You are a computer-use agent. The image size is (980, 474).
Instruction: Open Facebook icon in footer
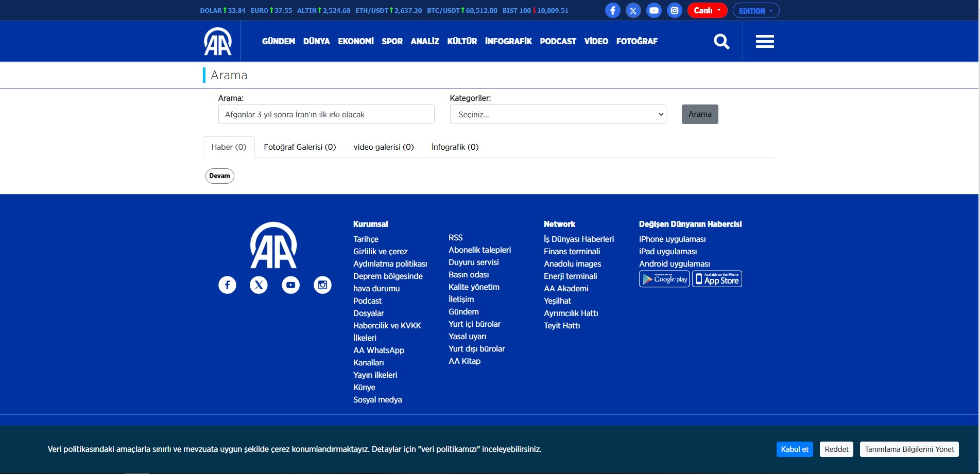point(227,285)
